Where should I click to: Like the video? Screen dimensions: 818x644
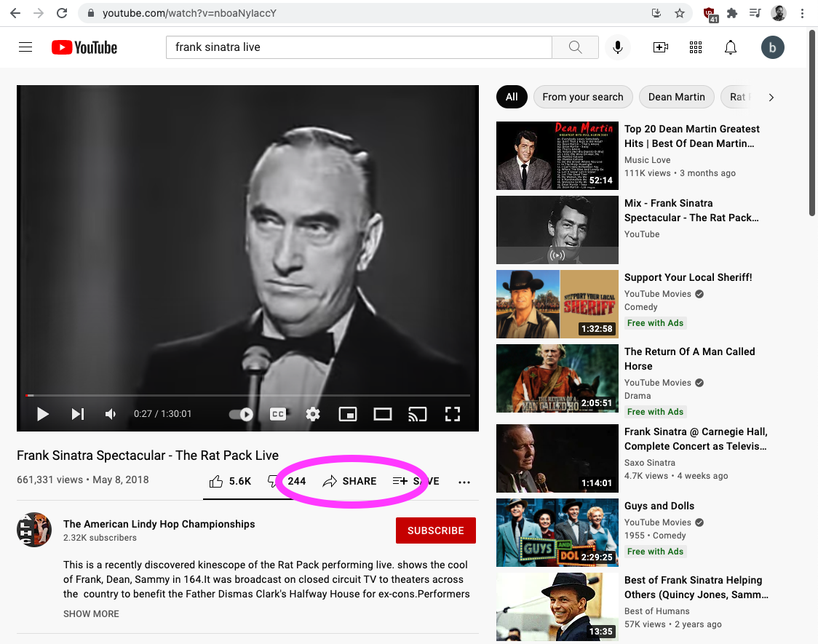point(230,481)
